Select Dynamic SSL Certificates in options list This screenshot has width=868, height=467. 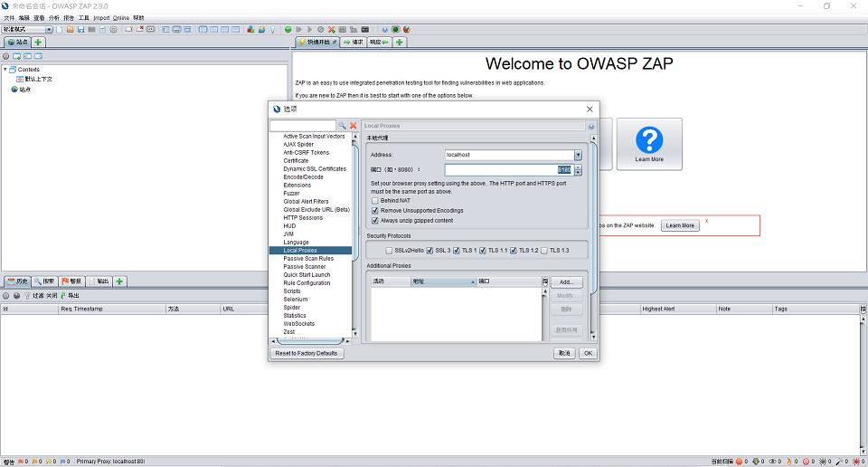tap(315, 169)
